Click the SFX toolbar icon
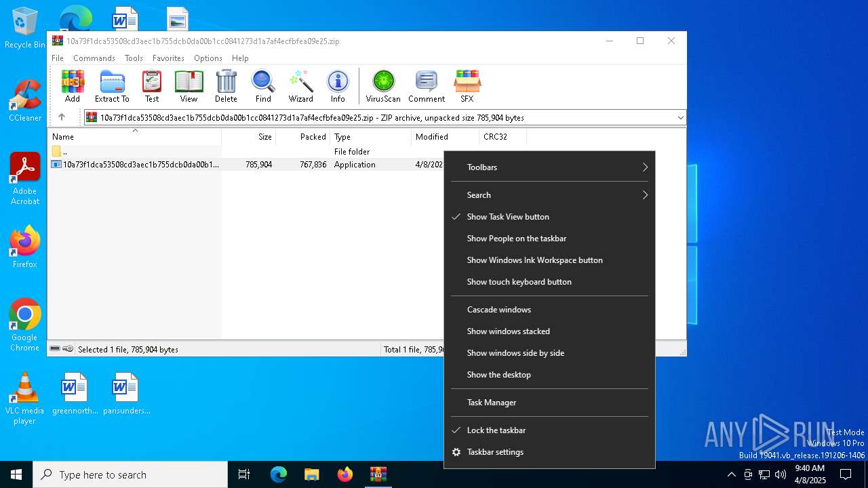This screenshot has height=488, width=868. (467, 86)
